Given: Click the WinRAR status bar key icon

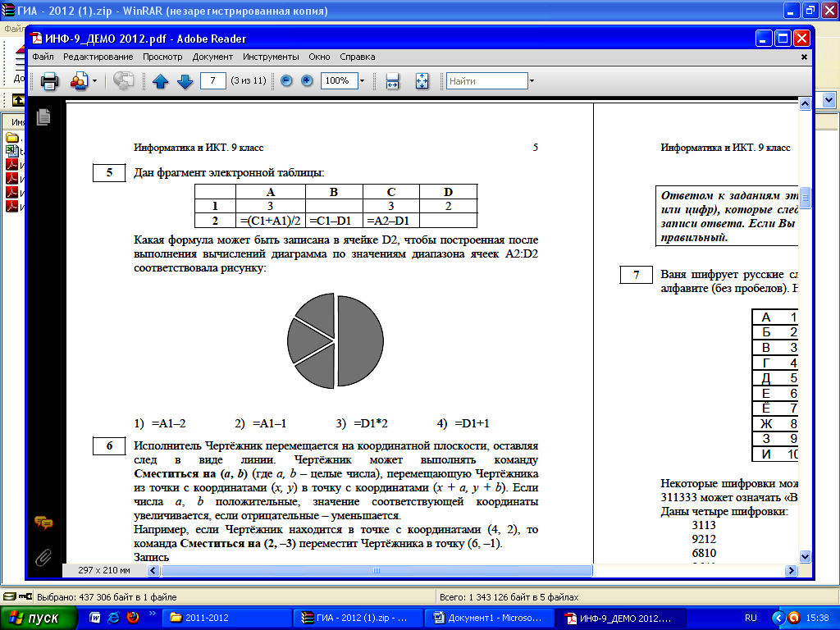Looking at the screenshot, I should point(25,596).
